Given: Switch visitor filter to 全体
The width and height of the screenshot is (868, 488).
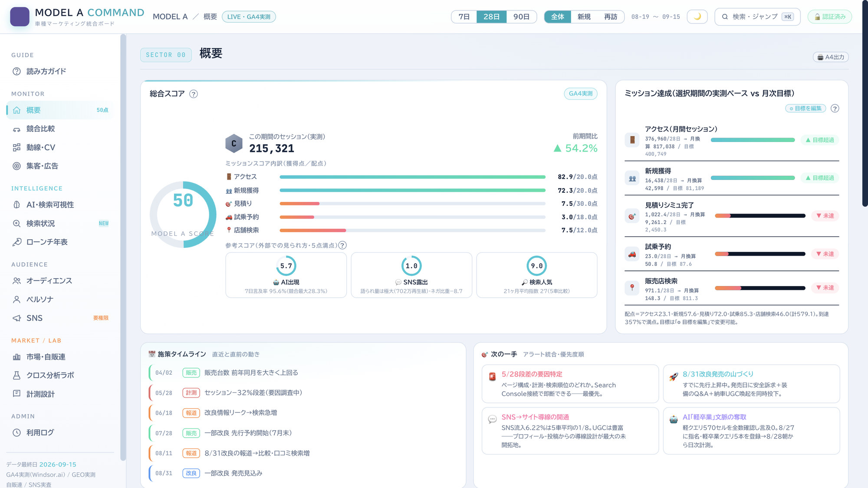Looking at the screenshot, I should [x=558, y=16].
